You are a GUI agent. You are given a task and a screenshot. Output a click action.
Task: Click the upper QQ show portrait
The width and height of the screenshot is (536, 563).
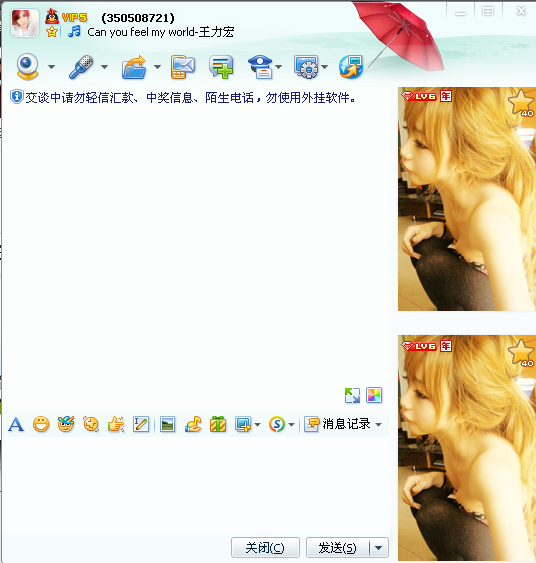(x=467, y=199)
